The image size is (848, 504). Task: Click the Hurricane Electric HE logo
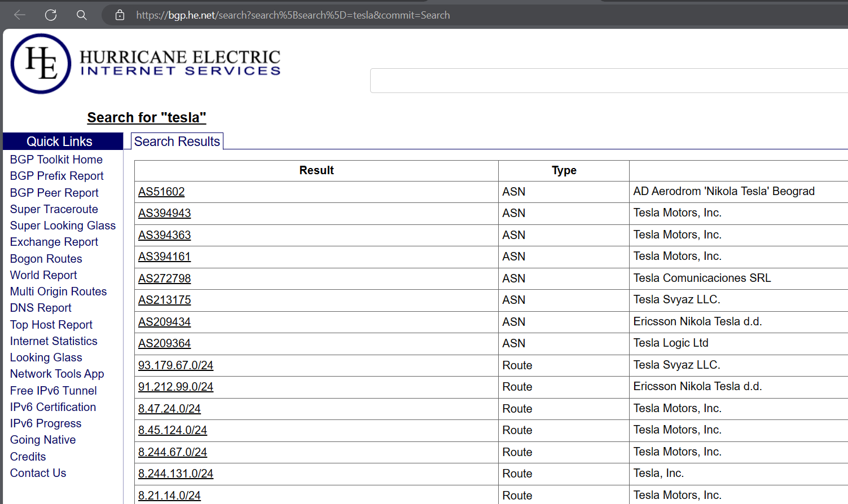click(41, 64)
